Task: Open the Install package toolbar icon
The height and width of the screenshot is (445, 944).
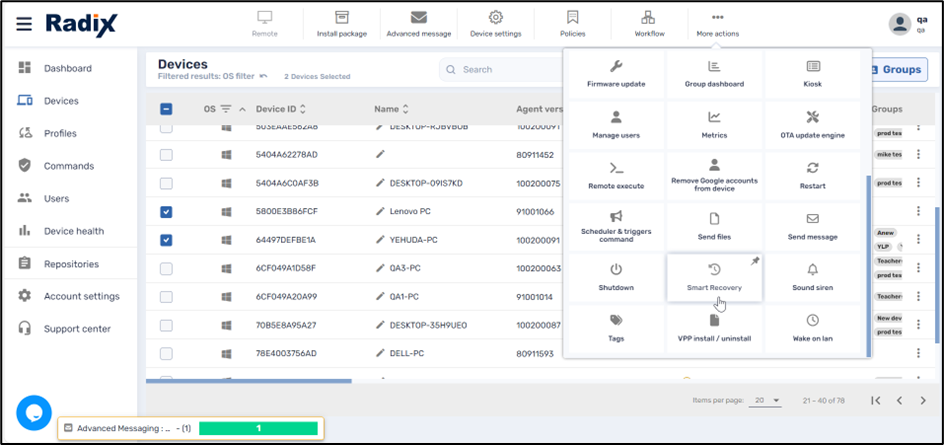Action: [x=342, y=24]
